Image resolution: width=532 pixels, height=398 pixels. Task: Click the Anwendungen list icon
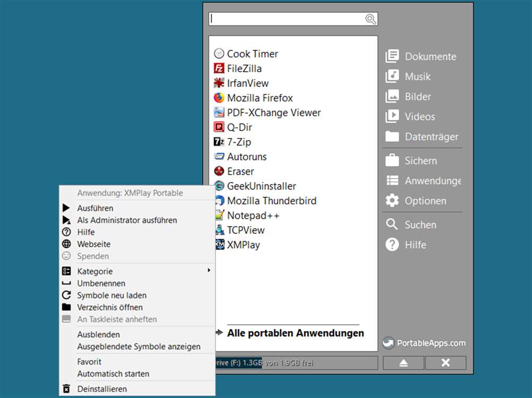(x=392, y=180)
